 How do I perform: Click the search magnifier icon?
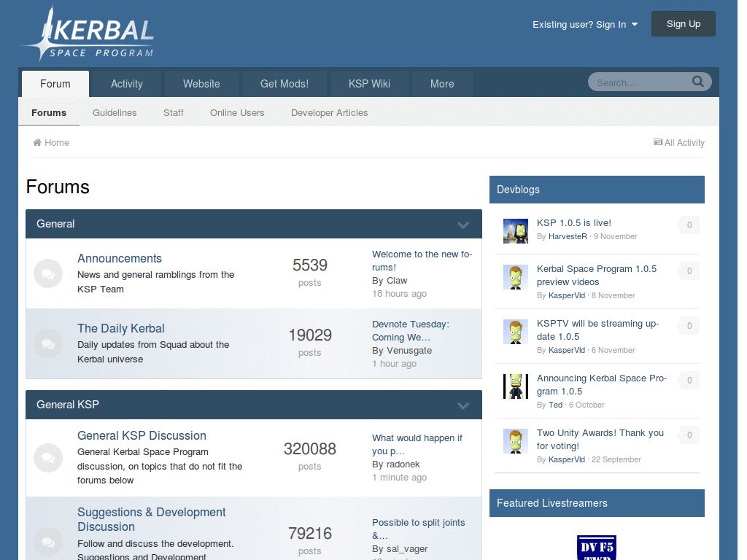[x=698, y=82]
